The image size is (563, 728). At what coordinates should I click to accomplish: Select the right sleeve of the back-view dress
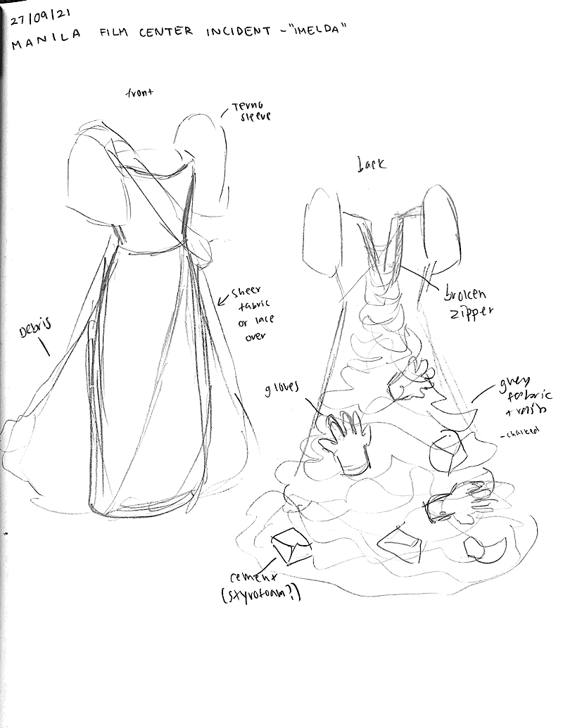coord(443,225)
